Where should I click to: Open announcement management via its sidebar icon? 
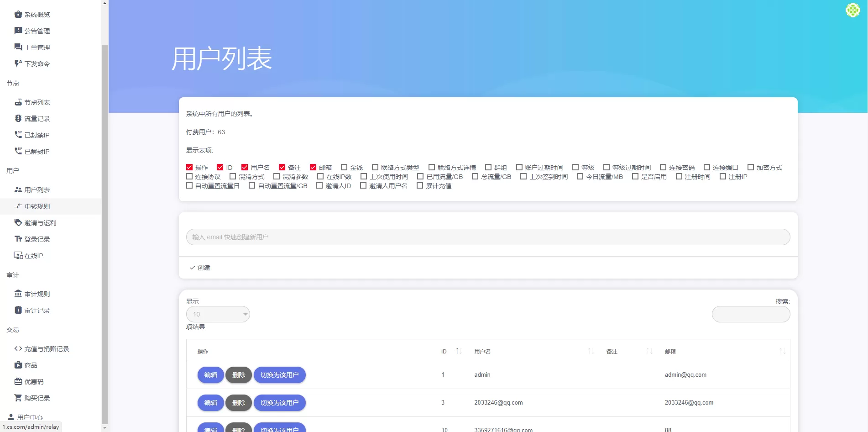pyautogui.click(x=18, y=31)
